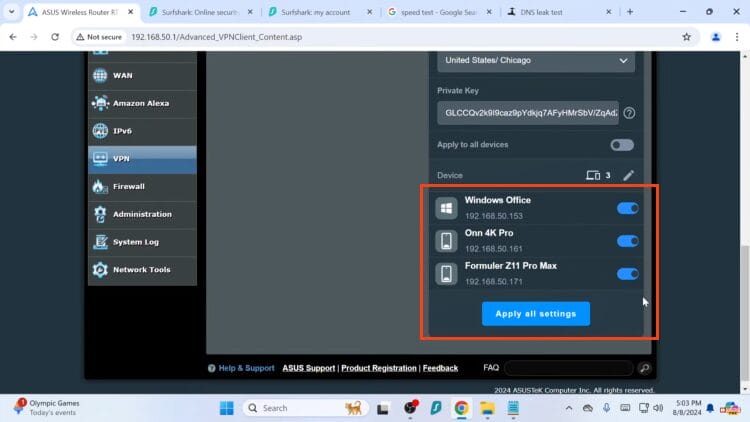750x422 pixels.
Task: Switch to Surfshark Online security tab
Action: coord(199,12)
